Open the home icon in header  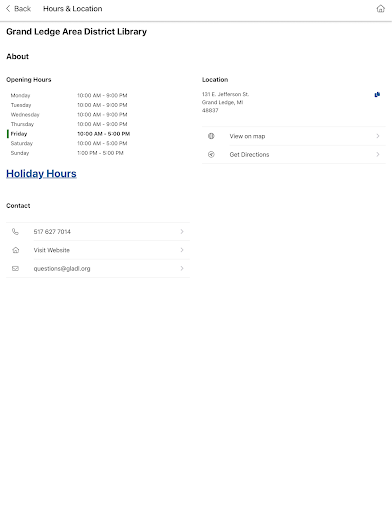tap(380, 9)
